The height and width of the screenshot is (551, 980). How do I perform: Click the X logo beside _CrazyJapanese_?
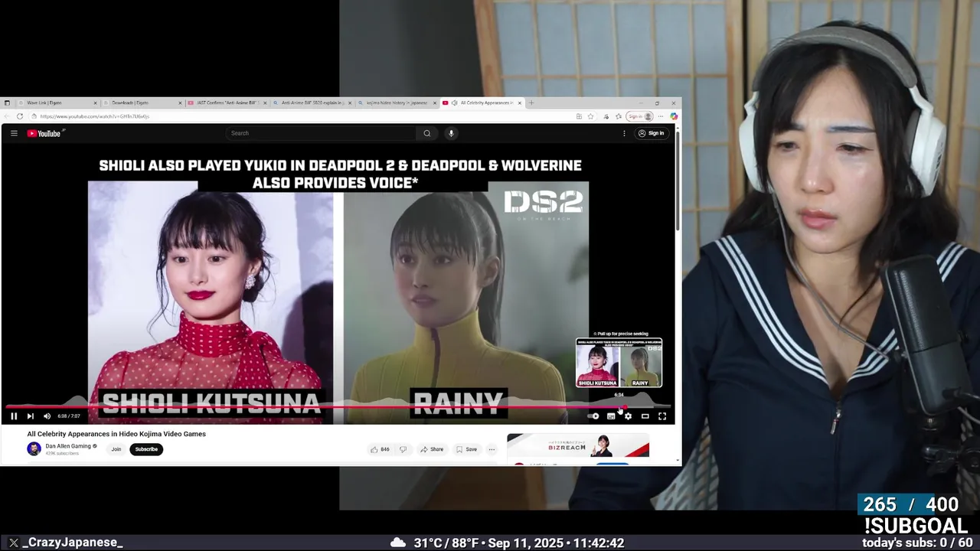13,543
